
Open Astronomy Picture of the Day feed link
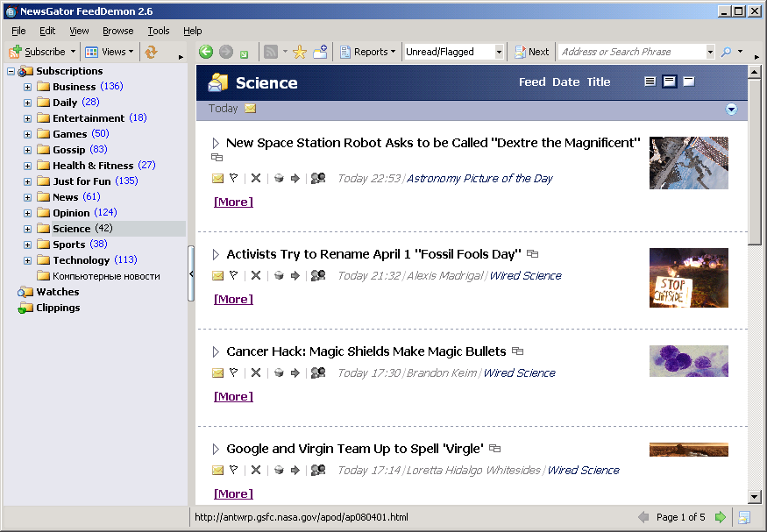coord(479,179)
